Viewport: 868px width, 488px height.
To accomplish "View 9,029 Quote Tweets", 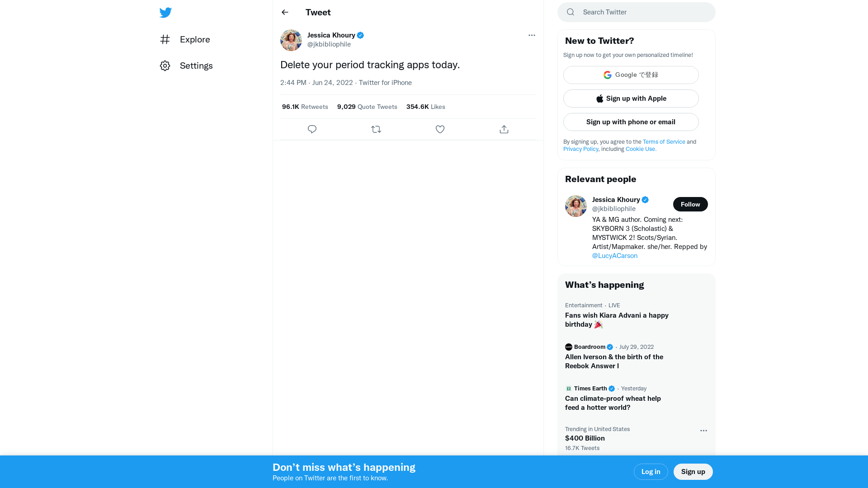I will coord(367,107).
